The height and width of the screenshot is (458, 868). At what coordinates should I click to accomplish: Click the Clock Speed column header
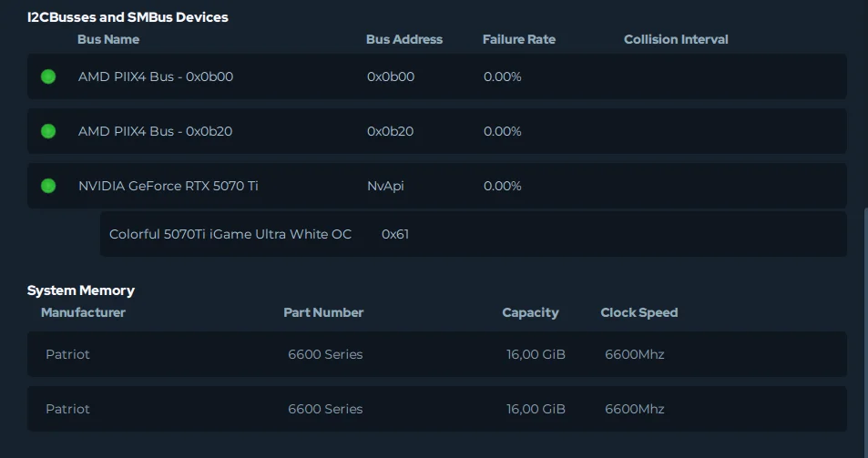pyautogui.click(x=639, y=312)
